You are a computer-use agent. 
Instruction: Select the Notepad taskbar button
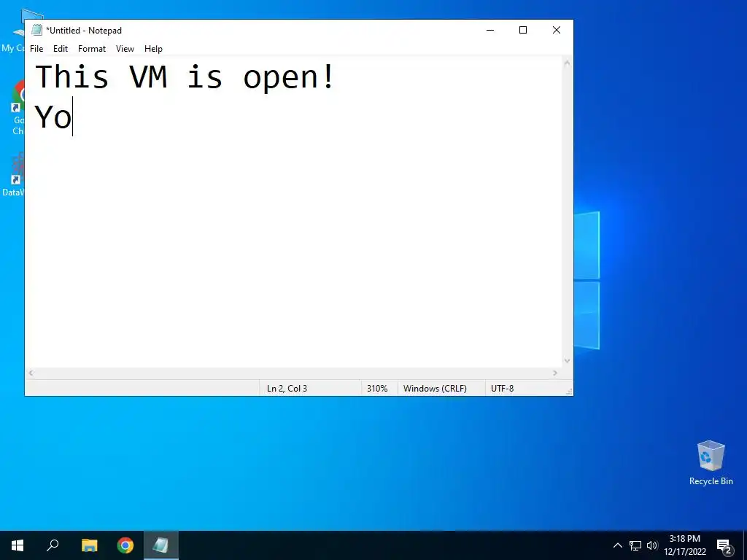(x=161, y=545)
